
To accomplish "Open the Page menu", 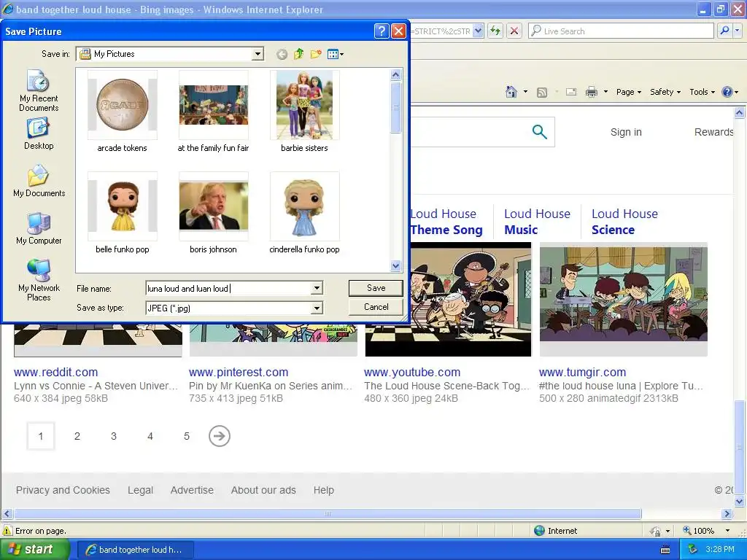I will pyautogui.click(x=628, y=92).
